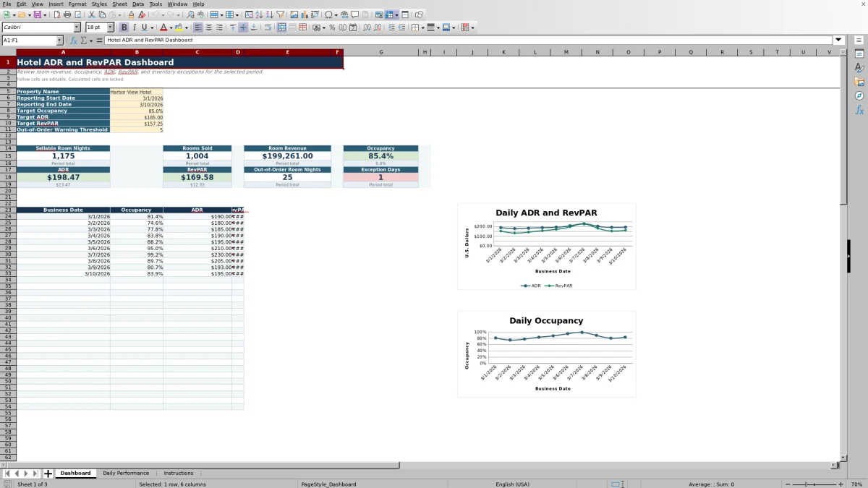Select row 24 header
868x488 pixels.
(x=8, y=216)
